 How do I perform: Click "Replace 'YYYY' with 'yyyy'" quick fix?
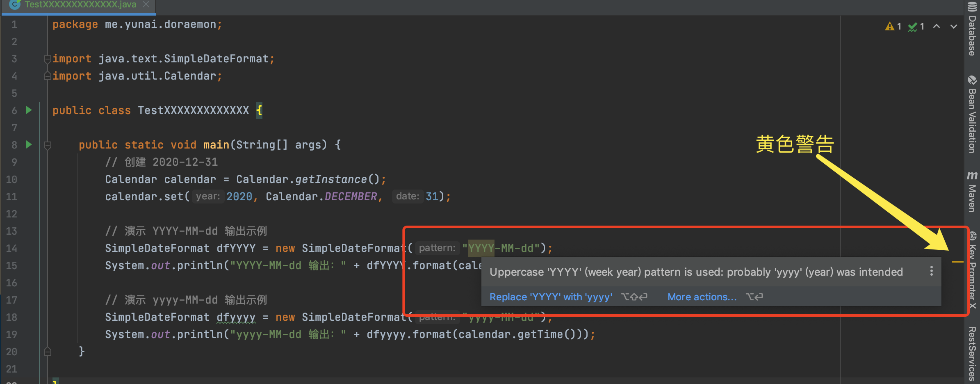click(x=551, y=297)
